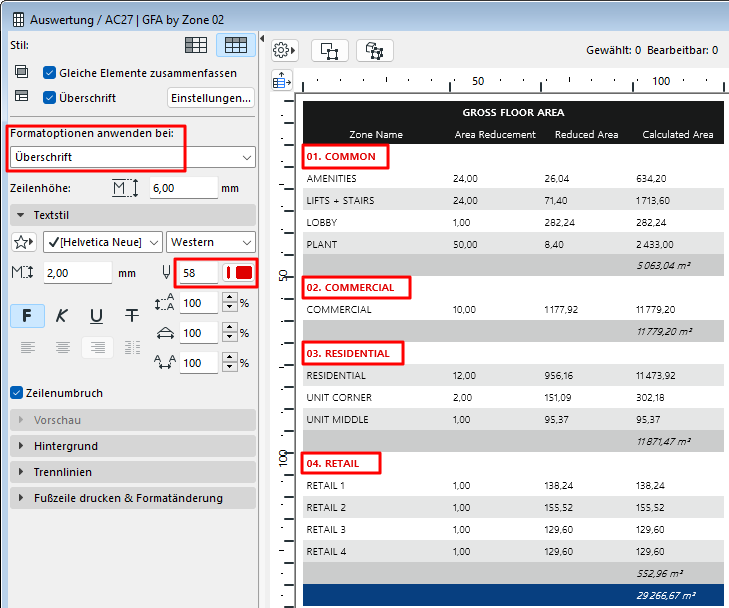This screenshot has width=729, height=608.
Task: Disable the 'Zeilenumbruch' checkbox
Action: tap(16, 393)
